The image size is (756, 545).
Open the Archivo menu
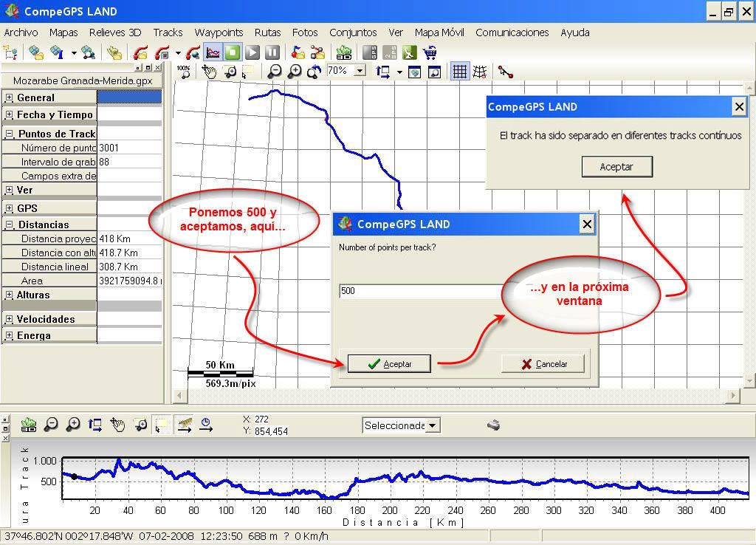click(21, 32)
